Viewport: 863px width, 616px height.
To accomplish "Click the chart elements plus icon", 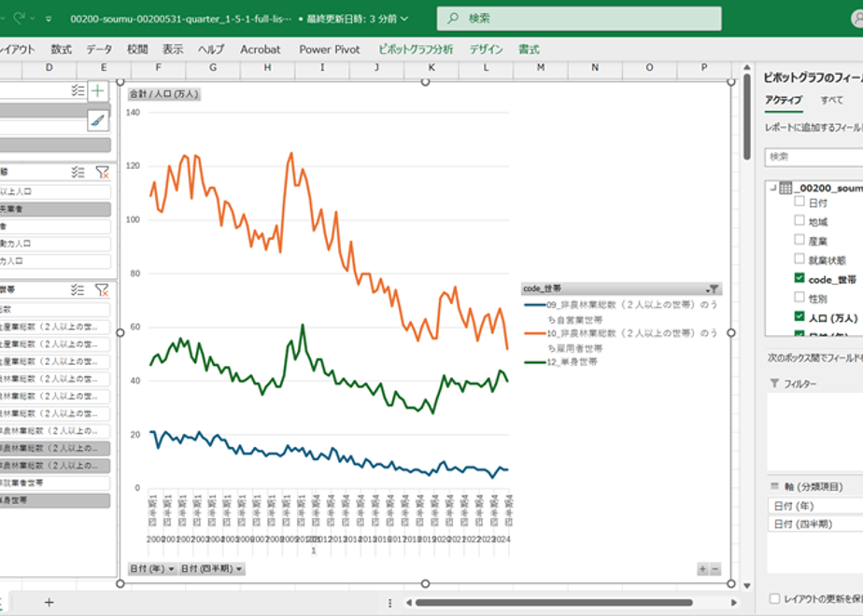I will click(97, 91).
